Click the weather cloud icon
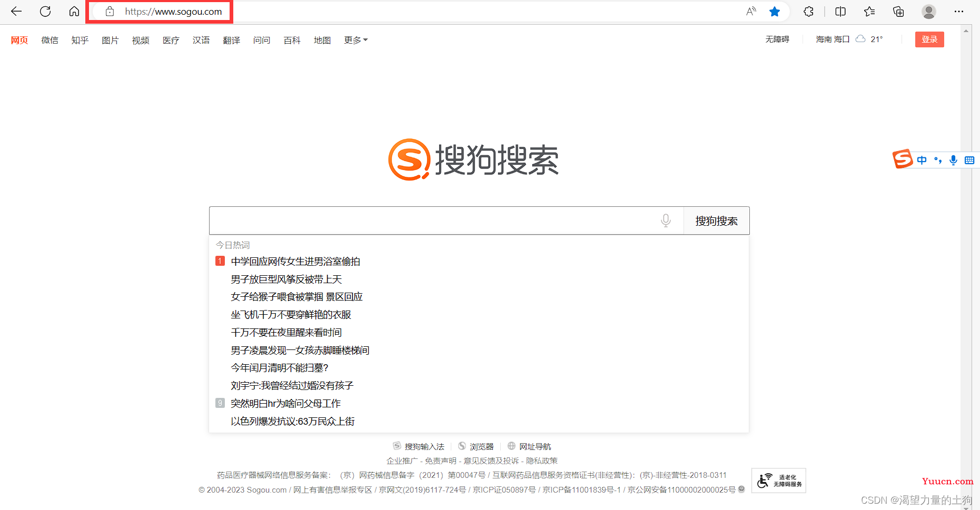Screen dimensions: 980x510 860,39
